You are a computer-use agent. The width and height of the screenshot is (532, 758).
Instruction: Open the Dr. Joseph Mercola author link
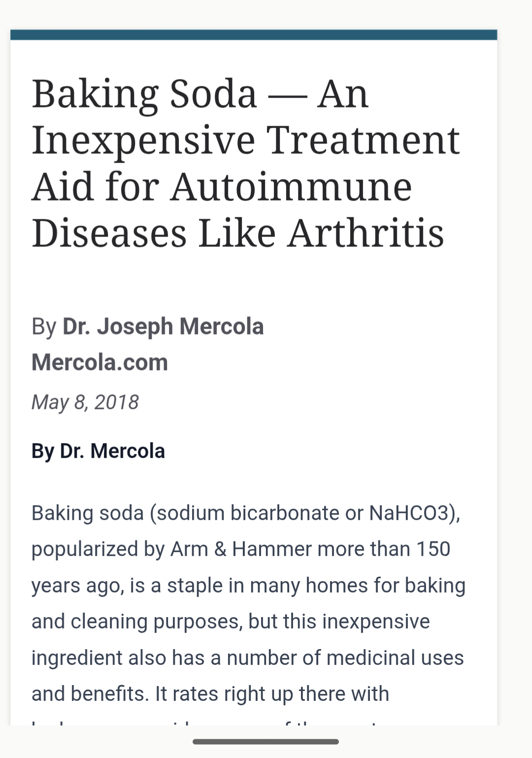coord(163,326)
